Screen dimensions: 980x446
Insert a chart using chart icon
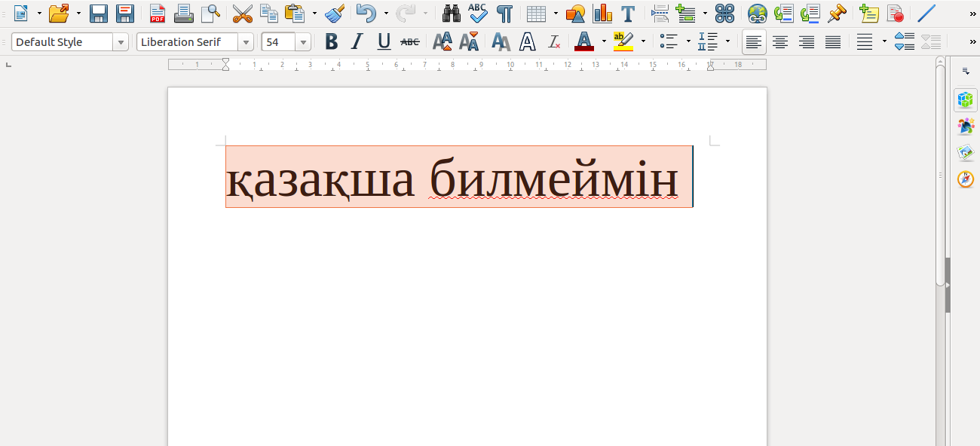click(x=602, y=13)
